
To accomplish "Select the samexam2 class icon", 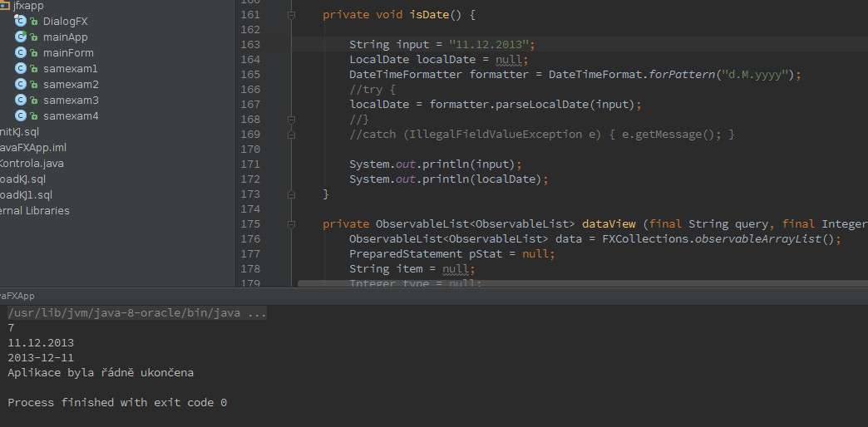I will click(x=21, y=84).
